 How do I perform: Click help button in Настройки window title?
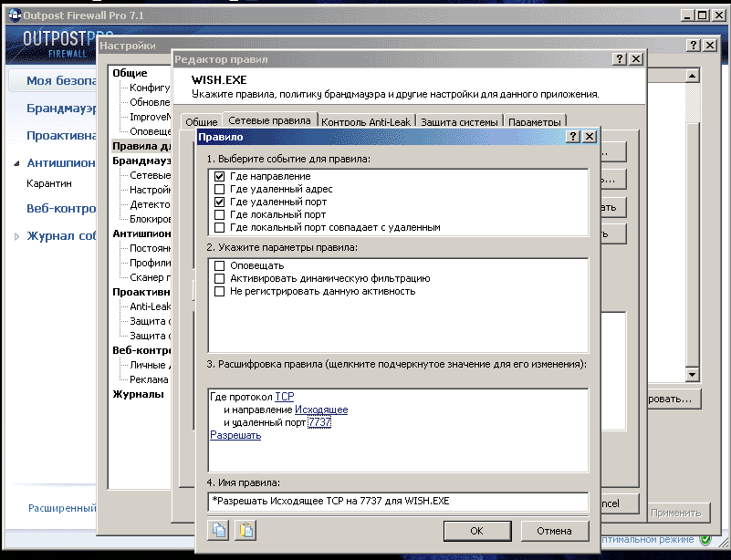click(694, 46)
